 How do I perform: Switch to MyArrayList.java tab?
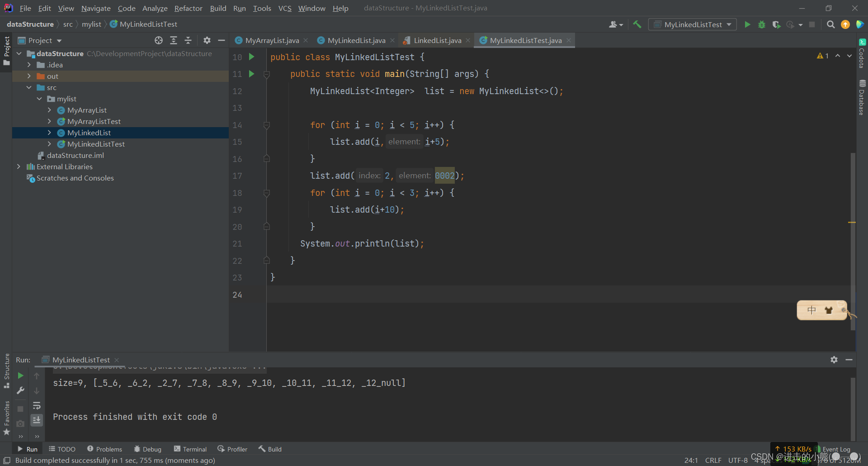(272, 40)
